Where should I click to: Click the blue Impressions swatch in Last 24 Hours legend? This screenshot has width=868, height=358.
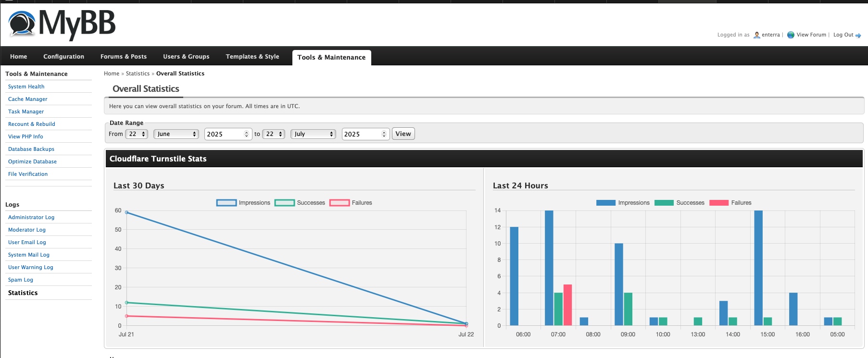[605, 203]
